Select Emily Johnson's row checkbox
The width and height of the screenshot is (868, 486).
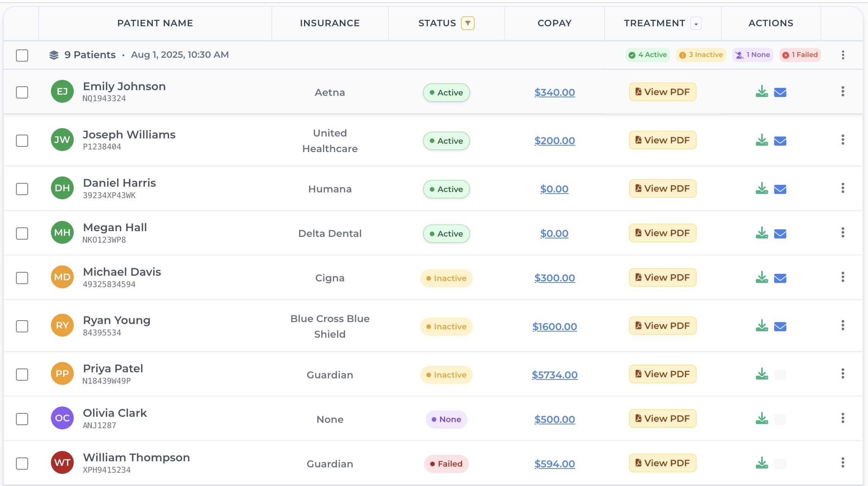point(22,92)
